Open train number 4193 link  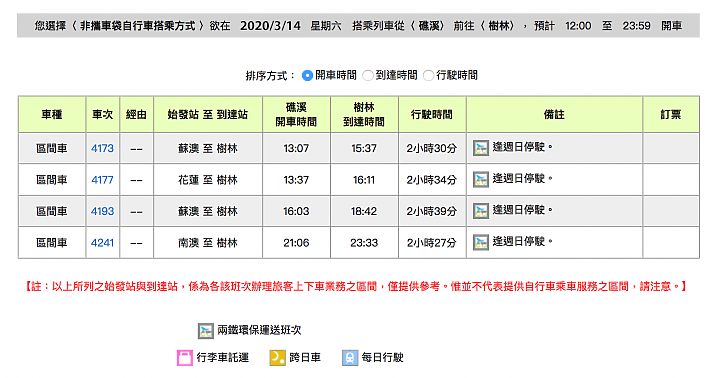click(102, 211)
